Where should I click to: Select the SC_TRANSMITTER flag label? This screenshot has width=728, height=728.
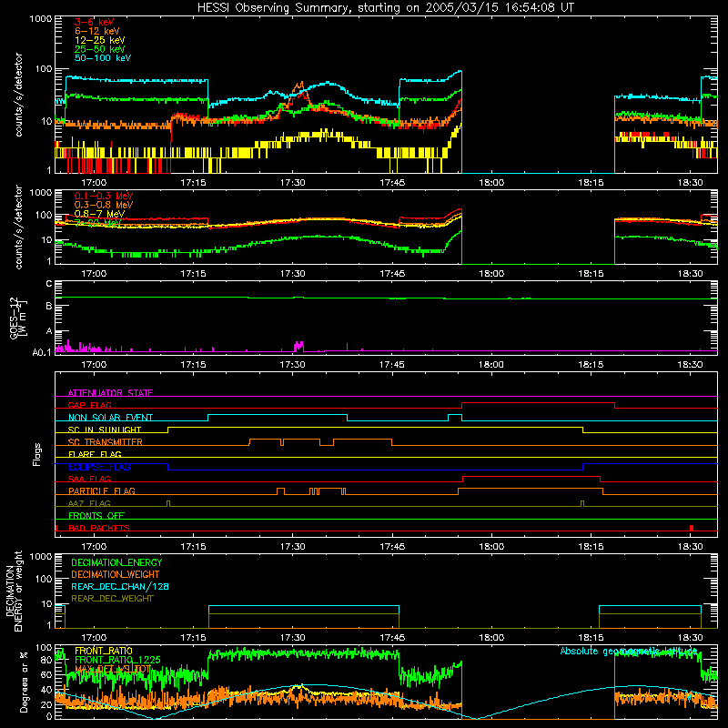click(106, 442)
